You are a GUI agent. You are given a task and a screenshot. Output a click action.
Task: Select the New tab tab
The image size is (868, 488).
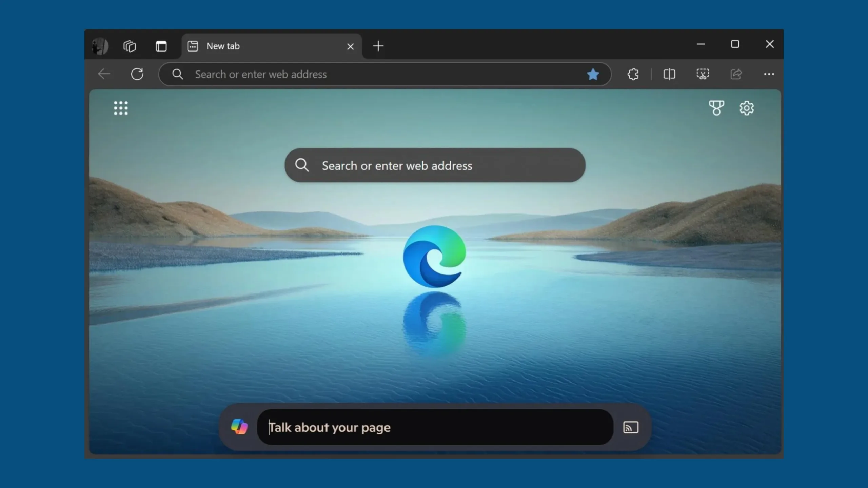point(271,46)
